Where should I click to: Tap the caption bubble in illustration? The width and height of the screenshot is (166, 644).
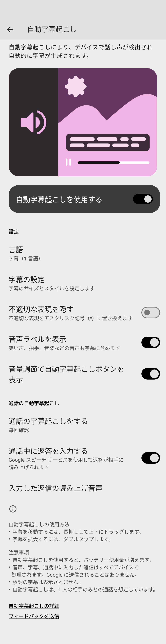(x=108, y=142)
